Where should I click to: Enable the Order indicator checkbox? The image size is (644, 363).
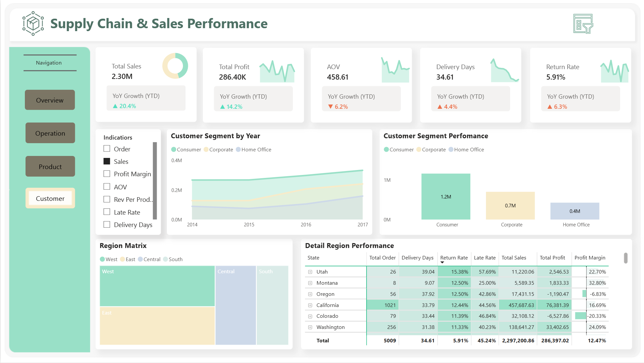[107, 149]
